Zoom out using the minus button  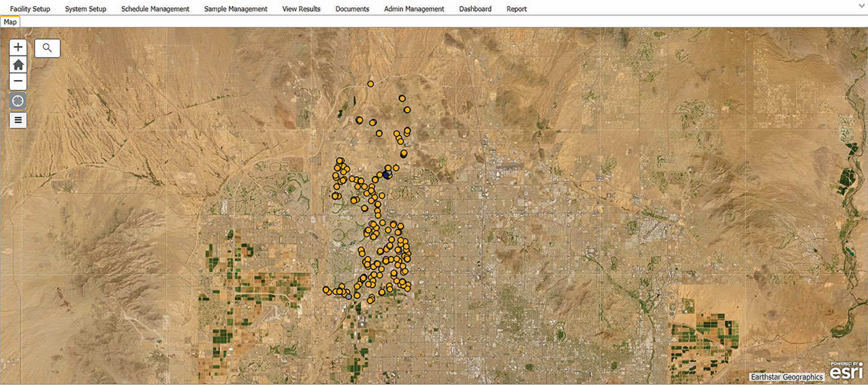19,81
